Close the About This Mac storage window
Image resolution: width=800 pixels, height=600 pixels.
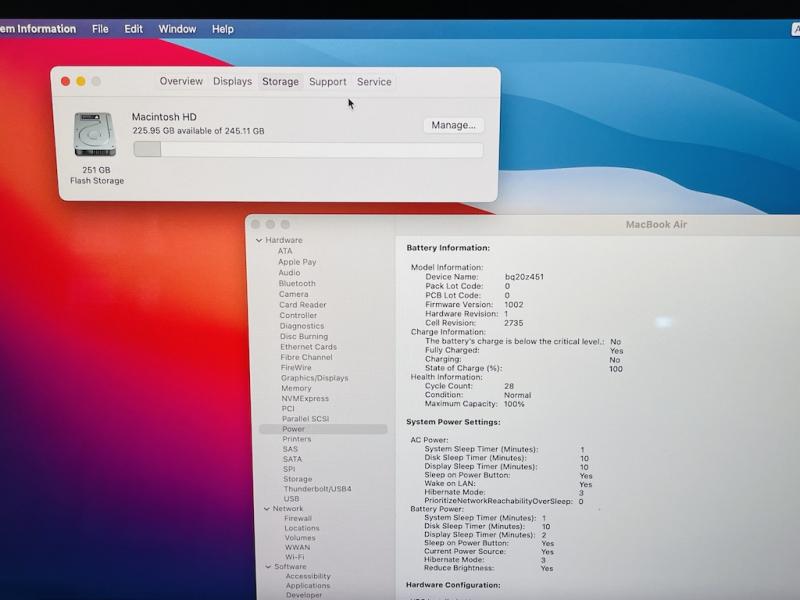(66, 81)
